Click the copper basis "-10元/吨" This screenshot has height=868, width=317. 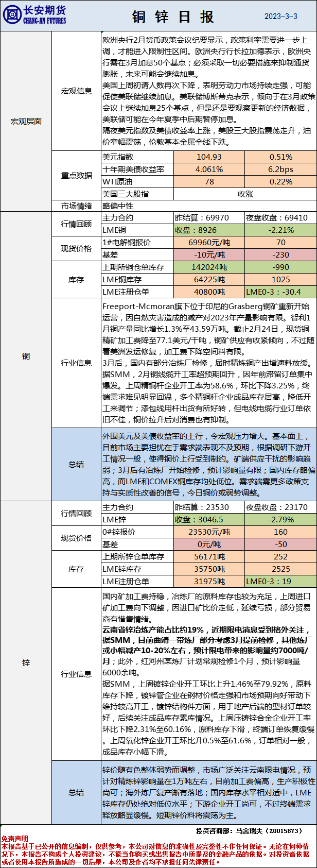(x=209, y=255)
